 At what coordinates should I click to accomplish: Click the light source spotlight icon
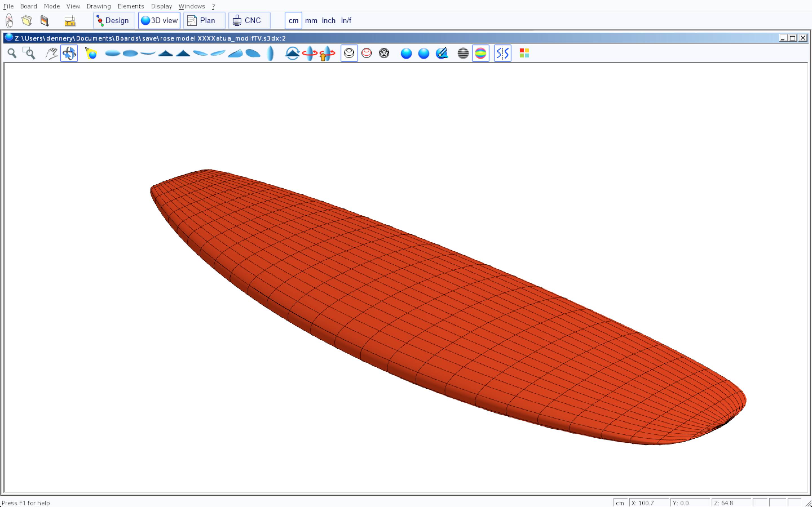(91, 53)
